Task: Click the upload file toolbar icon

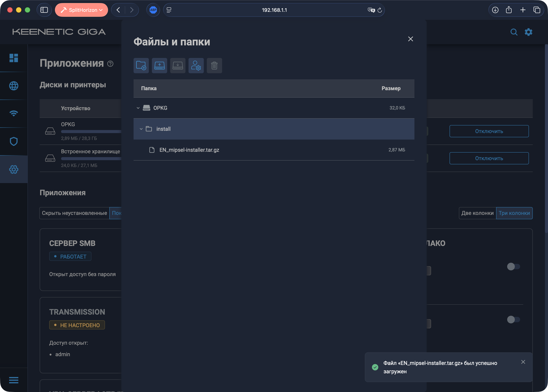Action: [159, 65]
